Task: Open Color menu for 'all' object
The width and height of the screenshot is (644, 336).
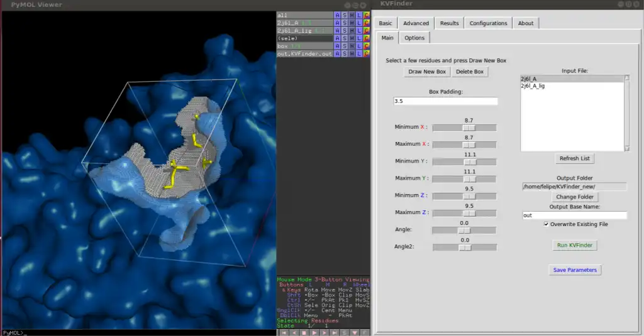Action: click(x=367, y=15)
